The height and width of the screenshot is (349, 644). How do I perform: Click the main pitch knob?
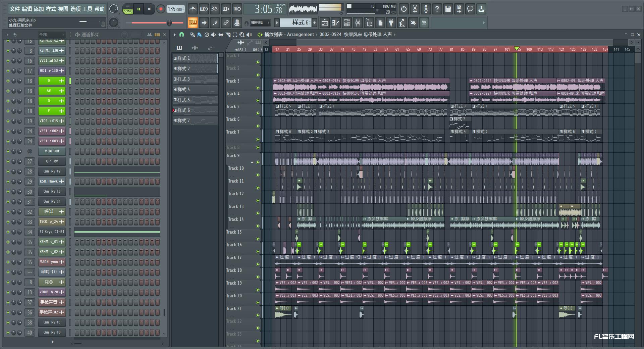tap(114, 22)
